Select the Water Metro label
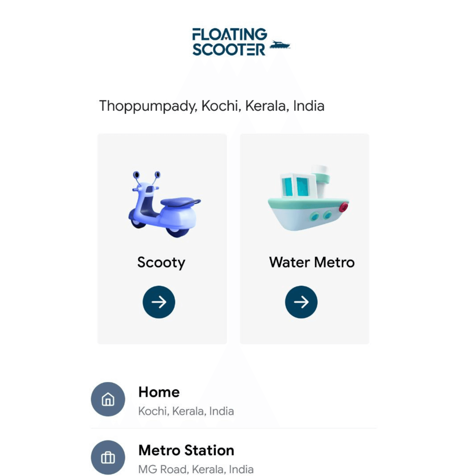Viewport: 457px width, 476px height. 312,262
